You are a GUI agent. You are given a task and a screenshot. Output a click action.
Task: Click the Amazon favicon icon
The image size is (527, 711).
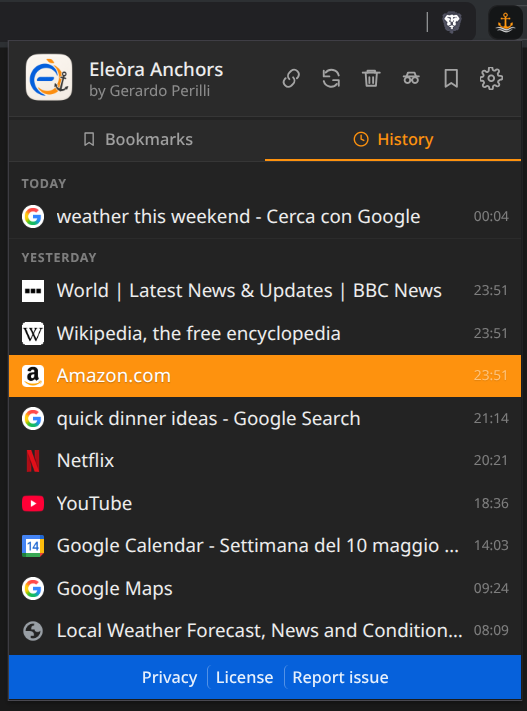(33, 376)
